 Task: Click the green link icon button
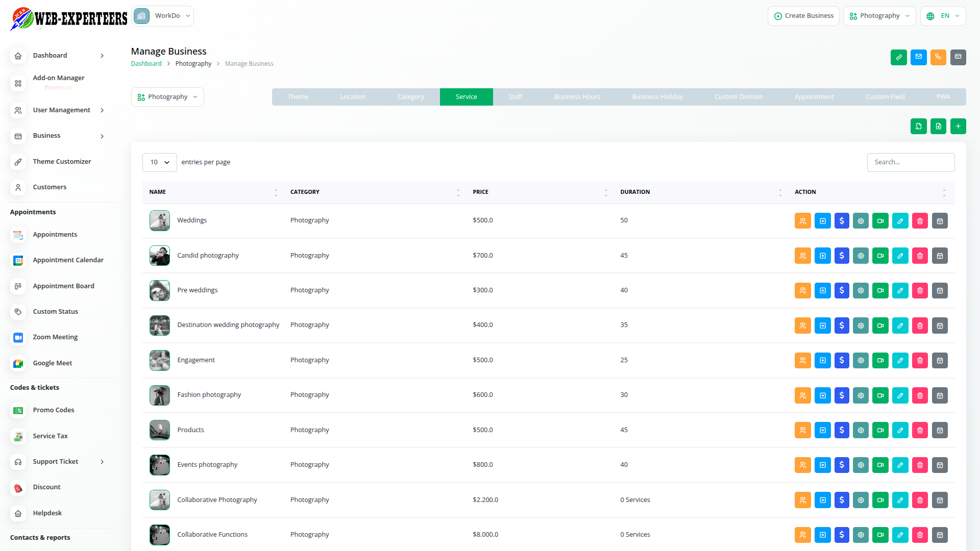[x=898, y=57]
